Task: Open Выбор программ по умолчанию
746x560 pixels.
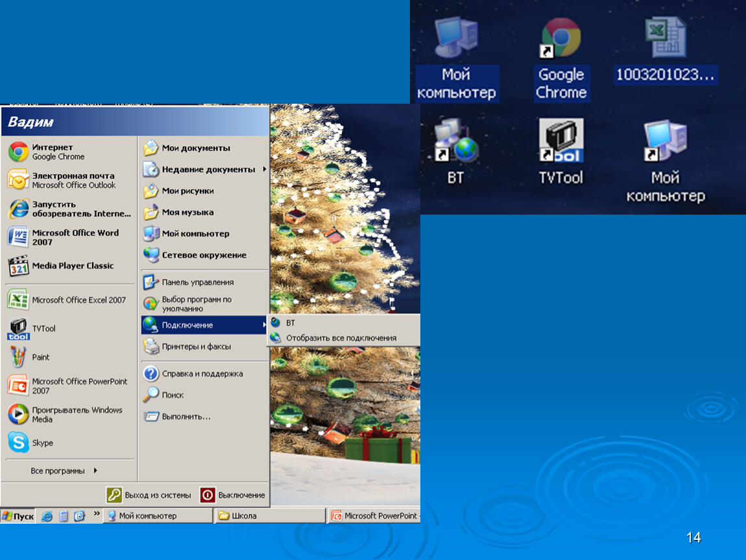Action: point(204,303)
